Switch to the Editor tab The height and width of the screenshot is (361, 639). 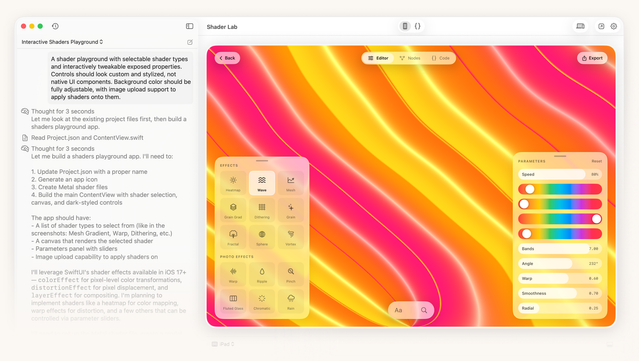(x=378, y=58)
